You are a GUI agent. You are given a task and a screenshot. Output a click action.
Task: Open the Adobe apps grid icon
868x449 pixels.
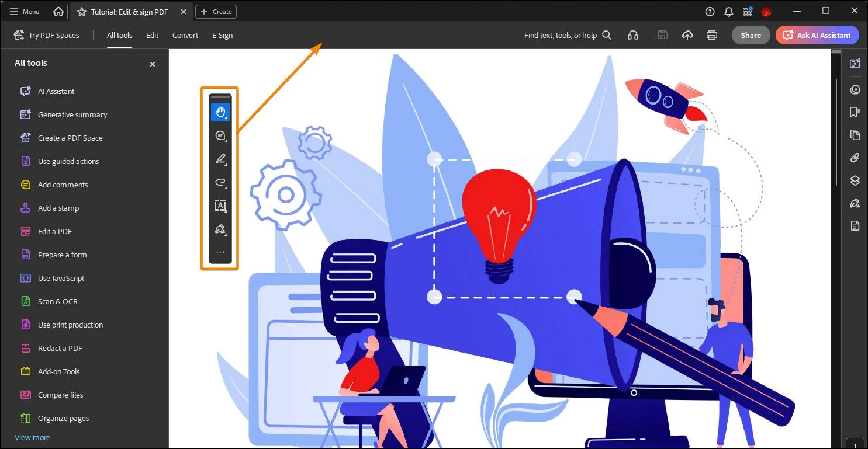(748, 12)
